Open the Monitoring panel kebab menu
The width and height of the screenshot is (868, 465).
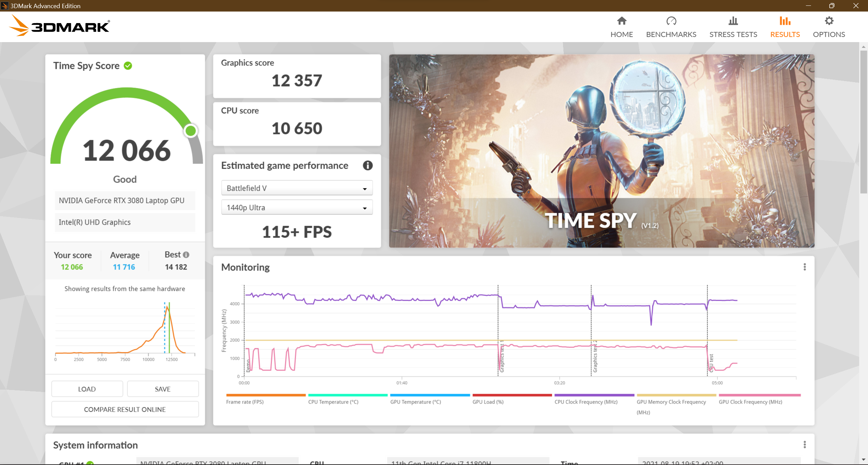tap(805, 267)
